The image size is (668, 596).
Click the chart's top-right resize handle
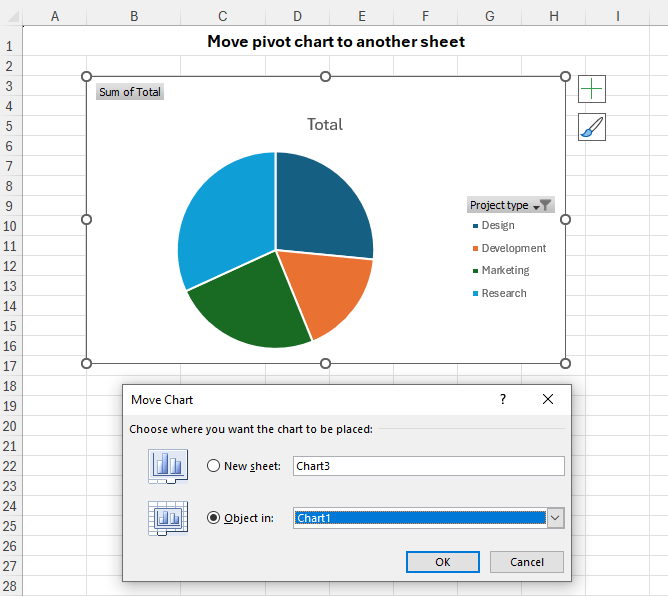565,76
